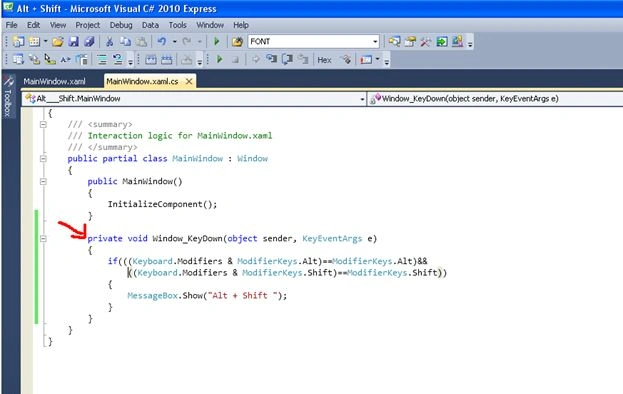
Task: Click the Redo arrow icon
Action: 186,41
